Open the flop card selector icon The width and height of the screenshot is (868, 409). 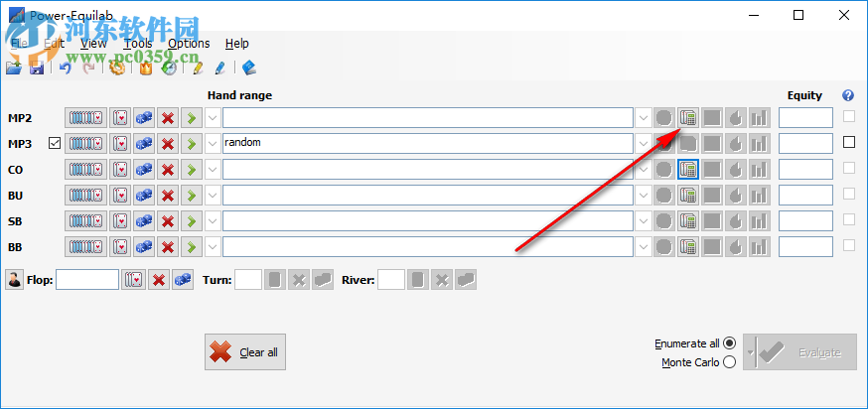click(133, 280)
